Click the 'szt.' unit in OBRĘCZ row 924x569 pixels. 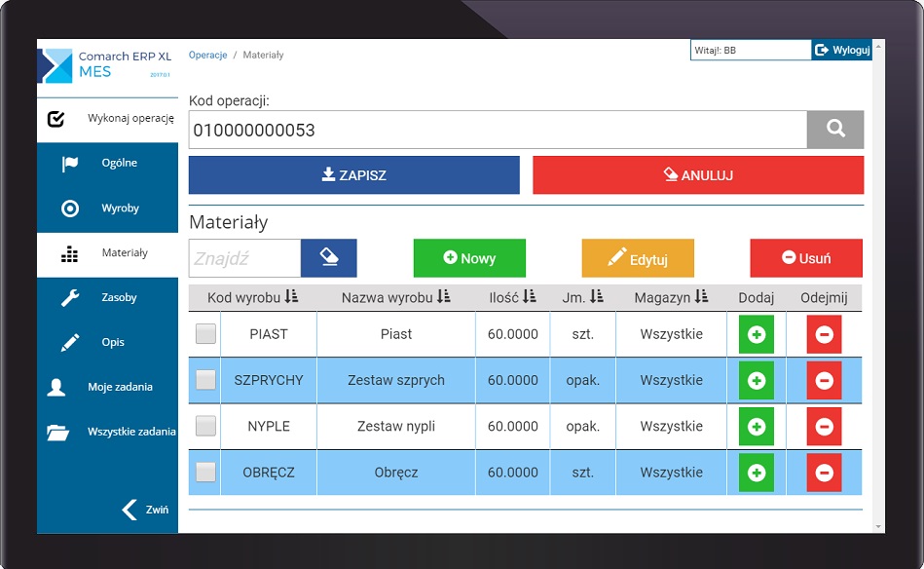pos(583,473)
